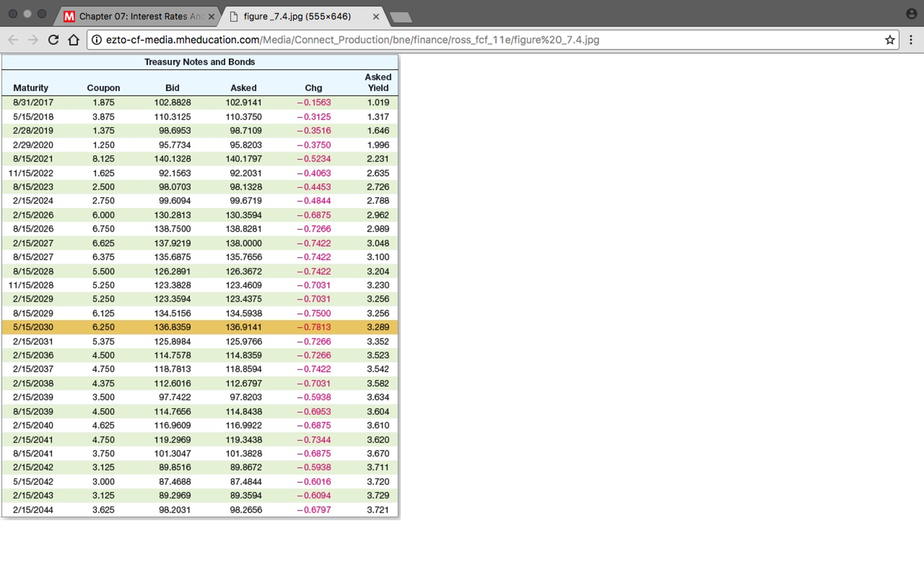Click the McGraw-Hill favicon on the Chapter 07 tab
The image size is (924, 578).
tap(69, 16)
